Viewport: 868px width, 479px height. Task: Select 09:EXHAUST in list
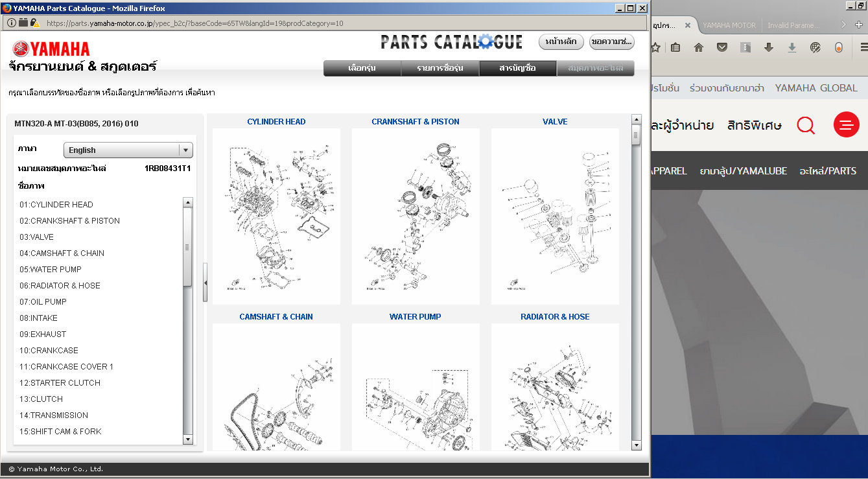pos(100,334)
